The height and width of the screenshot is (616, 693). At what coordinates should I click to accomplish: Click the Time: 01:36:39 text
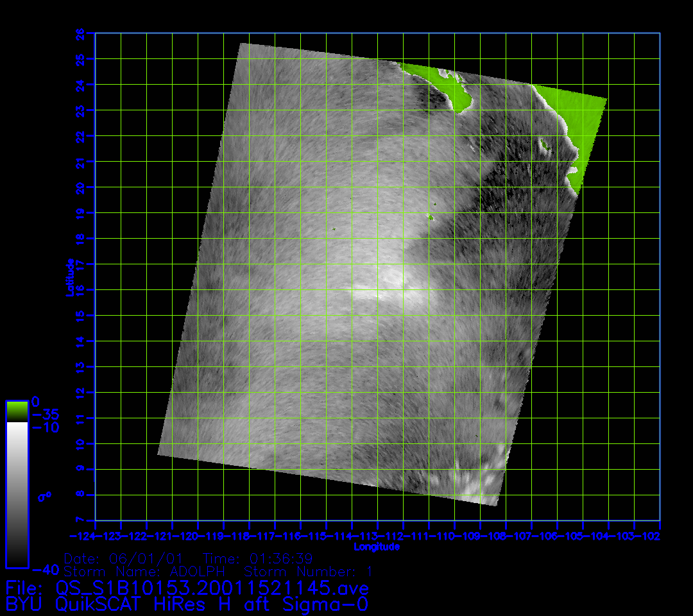point(257,558)
